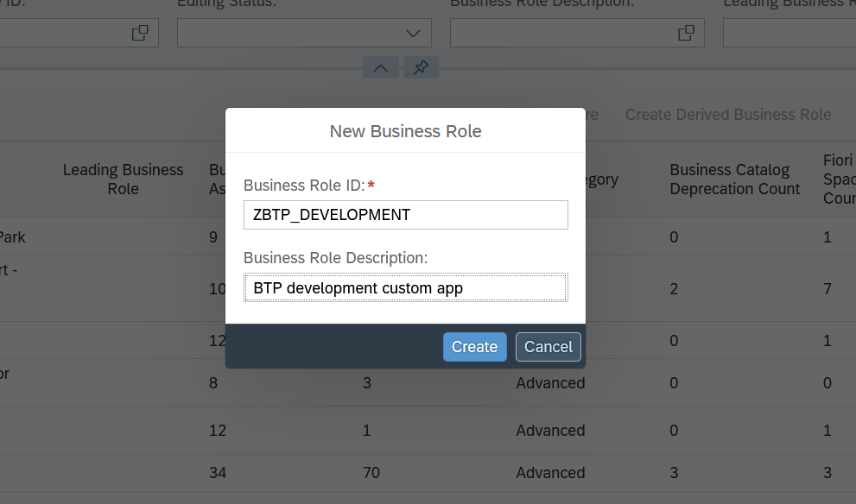Click the dialog's Business Role Description field
This screenshot has height=504, width=856.
(x=405, y=287)
